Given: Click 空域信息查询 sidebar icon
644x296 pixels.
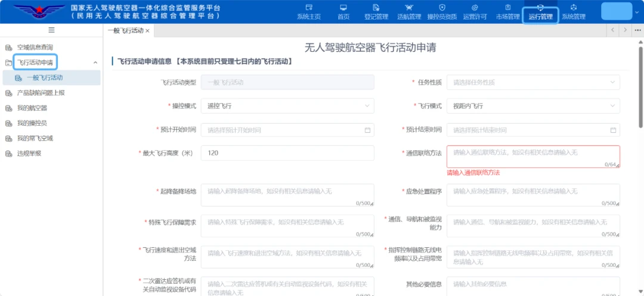Looking at the screenshot, I should pyautogui.click(x=8, y=48).
